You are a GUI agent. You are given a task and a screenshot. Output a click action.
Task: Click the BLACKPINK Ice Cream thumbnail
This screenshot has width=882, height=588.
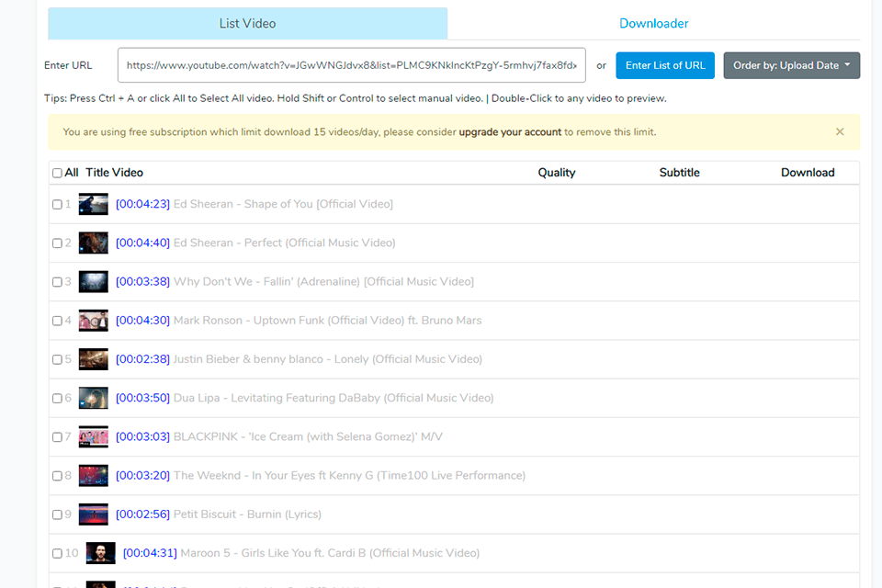click(x=94, y=437)
